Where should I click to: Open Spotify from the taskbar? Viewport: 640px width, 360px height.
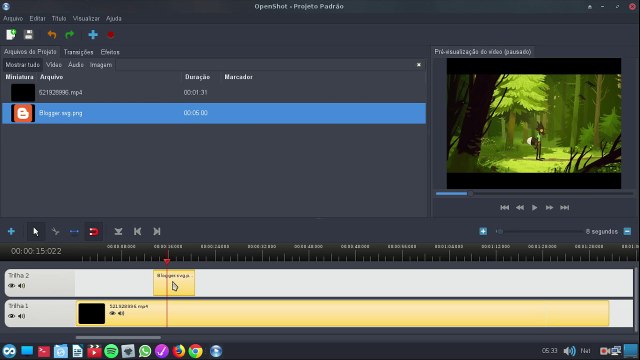[x=111, y=351]
